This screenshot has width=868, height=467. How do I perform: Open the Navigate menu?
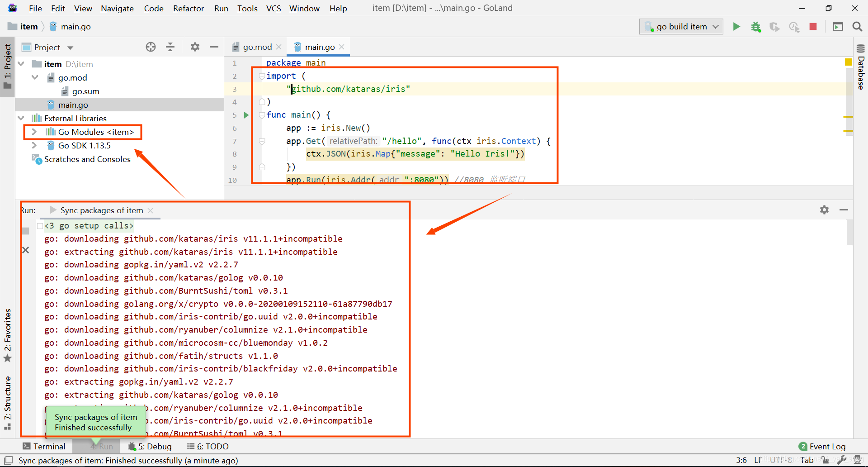(117, 8)
